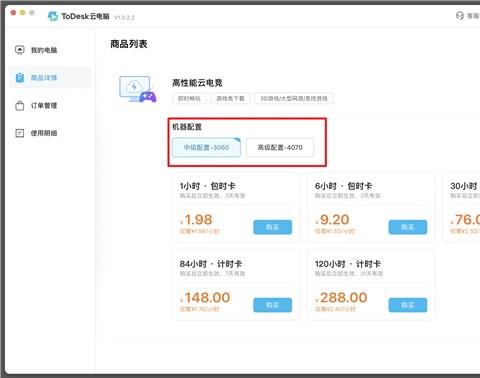Click the 机器配置 section label

click(187, 127)
